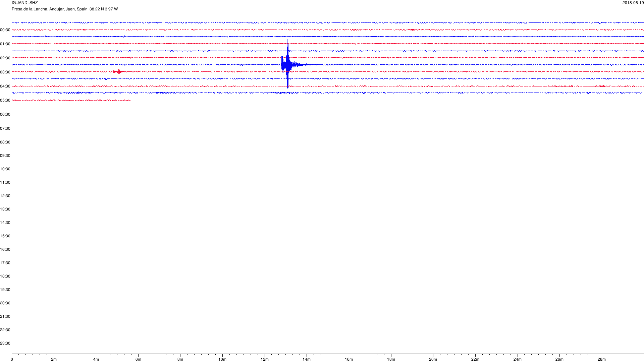Click the 03:30 time label
Screen dimensions: 644x362
coord(5,72)
